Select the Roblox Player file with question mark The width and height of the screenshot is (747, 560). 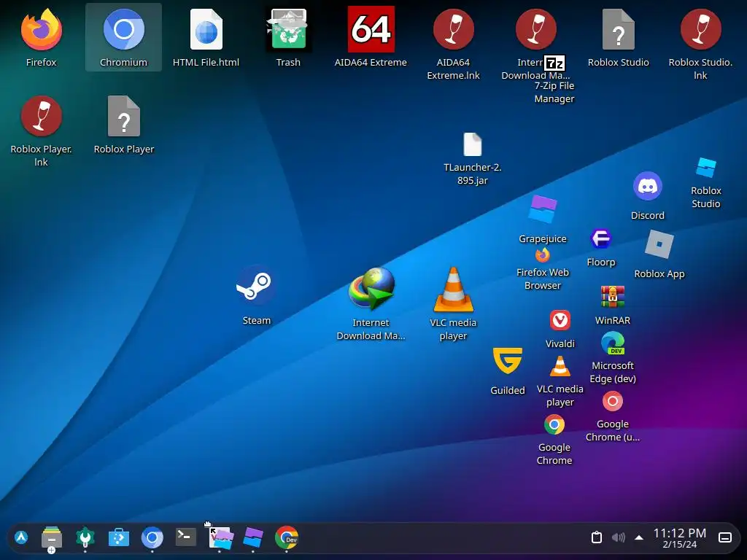[x=124, y=116]
